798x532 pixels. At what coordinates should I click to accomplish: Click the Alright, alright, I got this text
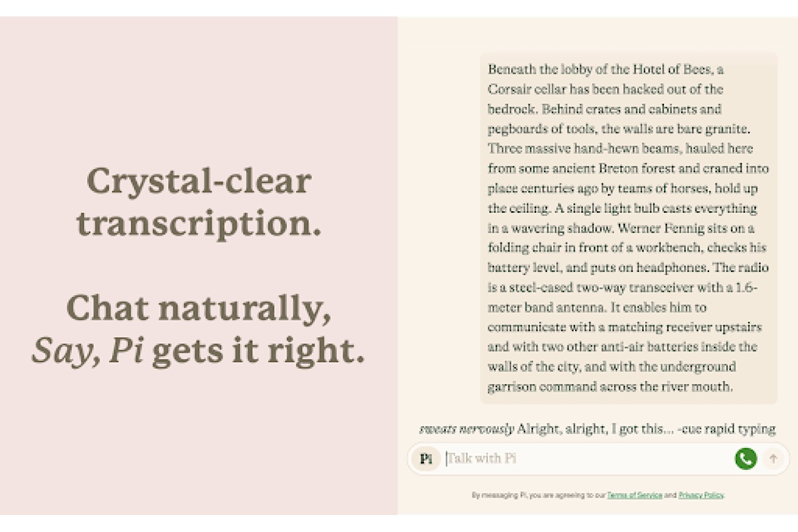[595, 429]
